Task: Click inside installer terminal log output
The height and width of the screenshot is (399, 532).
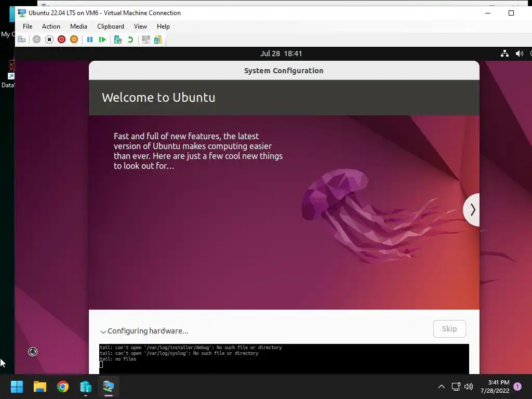Action: click(284, 358)
